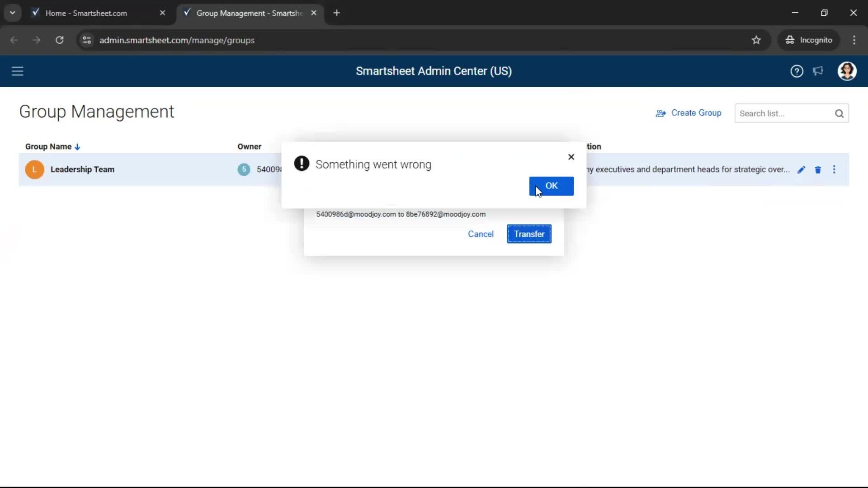Open the navigation hamburger menu
Image resolution: width=868 pixels, height=488 pixels.
pyautogui.click(x=17, y=71)
